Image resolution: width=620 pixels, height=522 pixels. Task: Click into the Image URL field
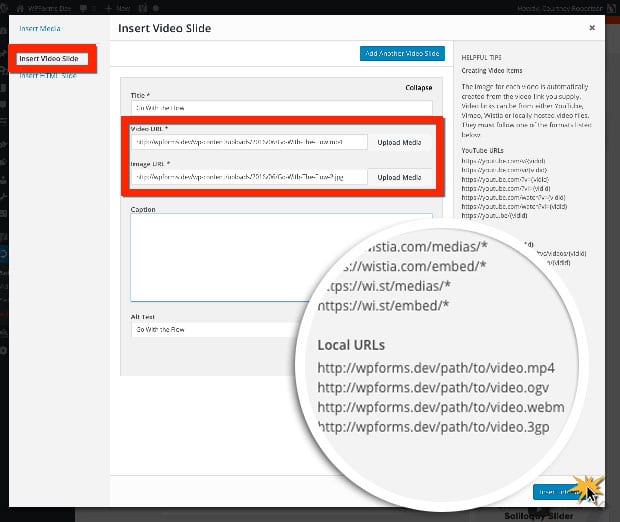249,177
